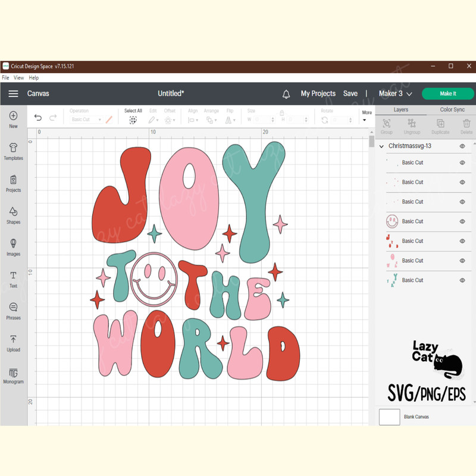The height and width of the screenshot is (476, 476).
Task: Click the Make It button
Action: tap(447, 93)
